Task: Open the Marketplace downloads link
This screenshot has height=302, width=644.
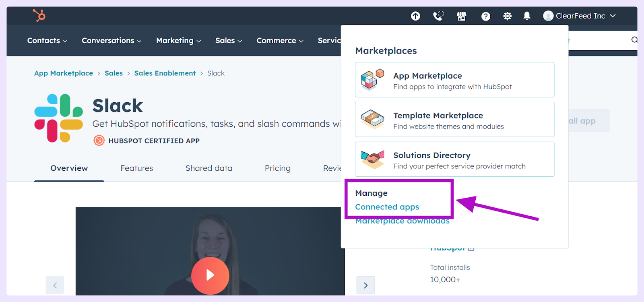Action: (402, 221)
